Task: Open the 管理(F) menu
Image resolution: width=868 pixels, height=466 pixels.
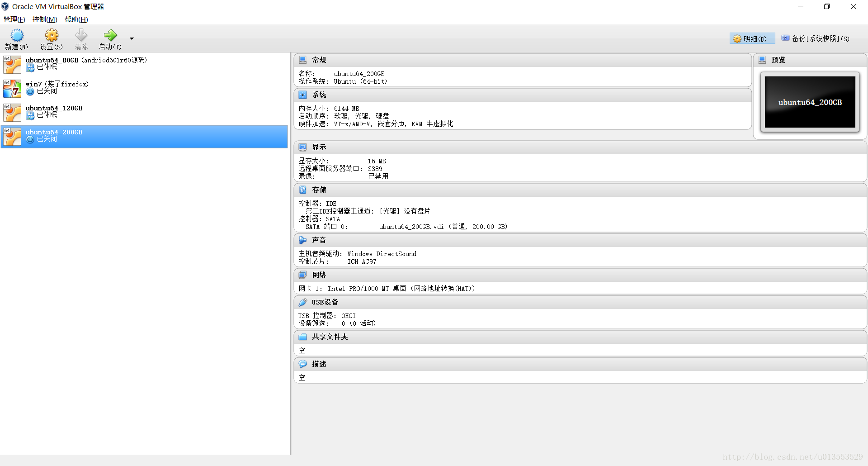Action: click(14, 19)
